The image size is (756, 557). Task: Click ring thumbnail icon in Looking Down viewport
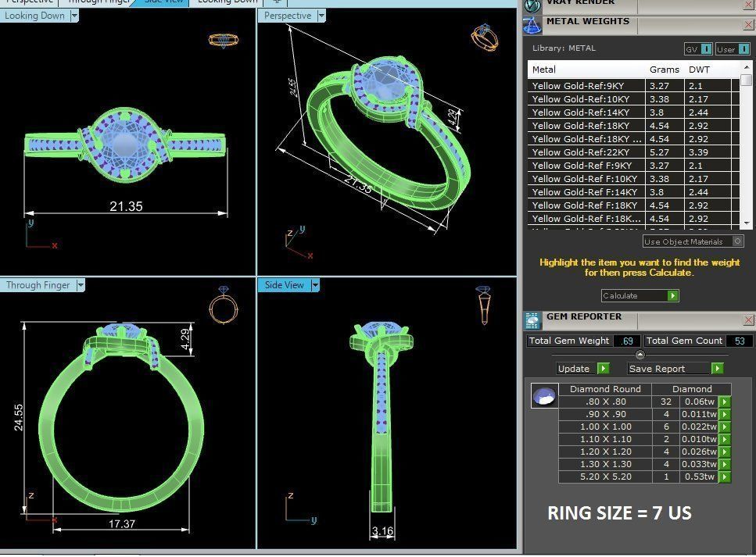[x=224, y=40]
